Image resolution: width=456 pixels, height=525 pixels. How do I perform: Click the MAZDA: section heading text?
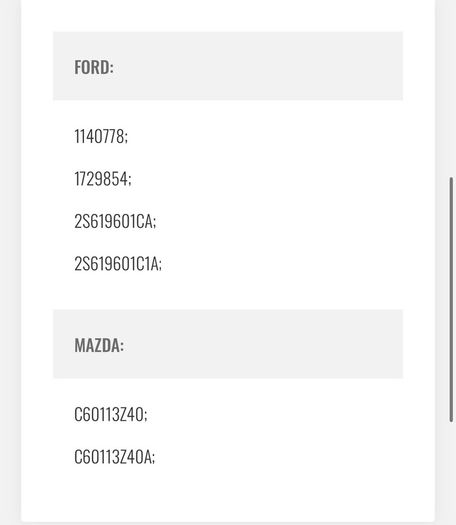99,345
